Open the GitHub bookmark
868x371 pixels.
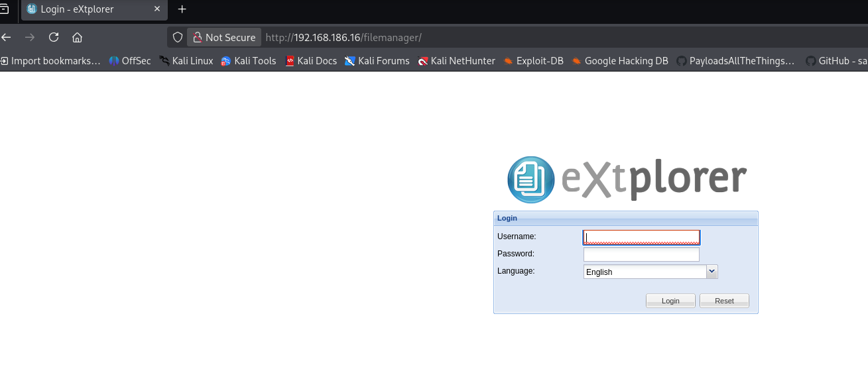click(x=837, y=61)
